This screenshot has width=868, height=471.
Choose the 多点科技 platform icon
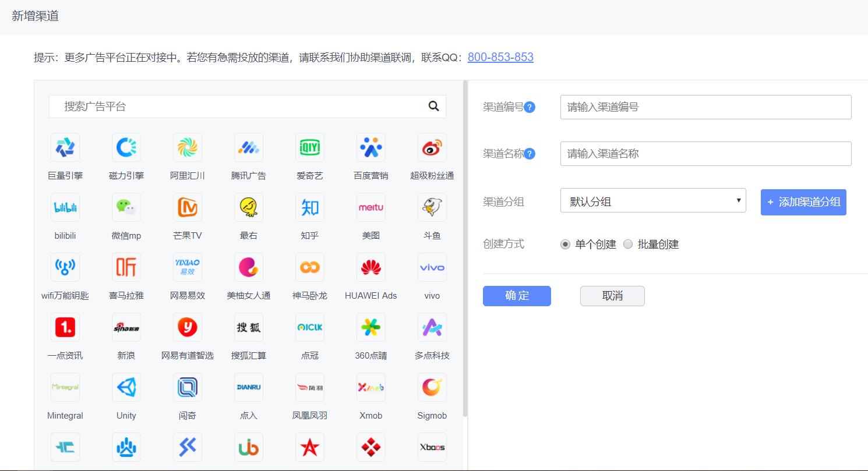[432, 327]
